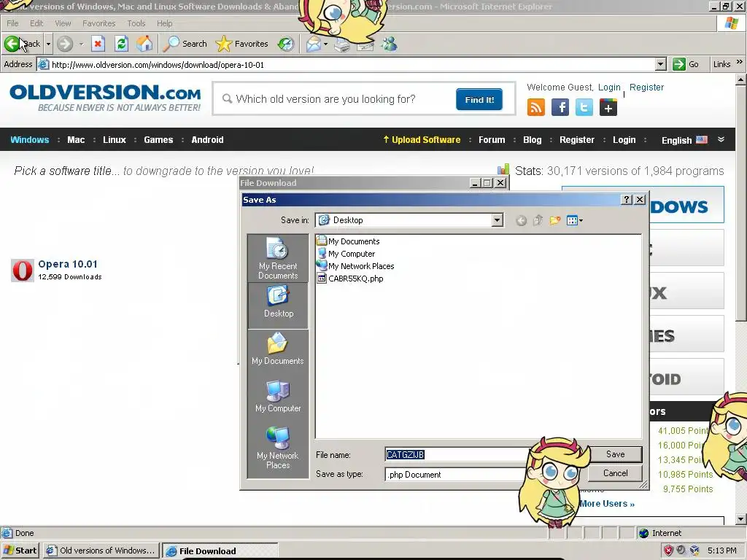Open the Save in Desktop dropdown
Screen dimensions: 747x560
pyautogui.click(x=497, y=220)
